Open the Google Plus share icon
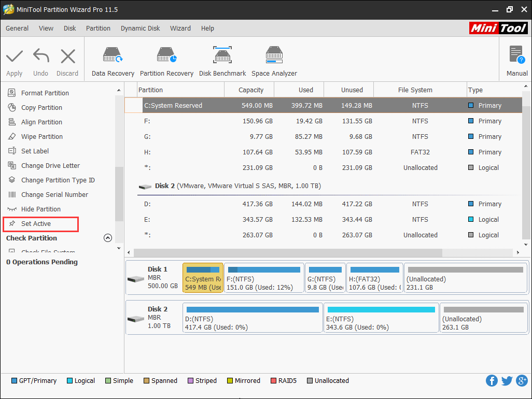 [522, 381]
